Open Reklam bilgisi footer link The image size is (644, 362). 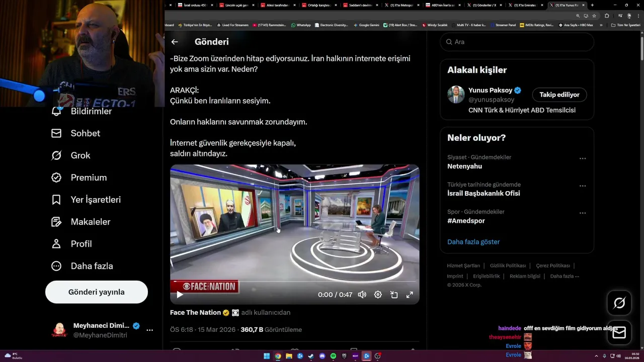[525, 276]
